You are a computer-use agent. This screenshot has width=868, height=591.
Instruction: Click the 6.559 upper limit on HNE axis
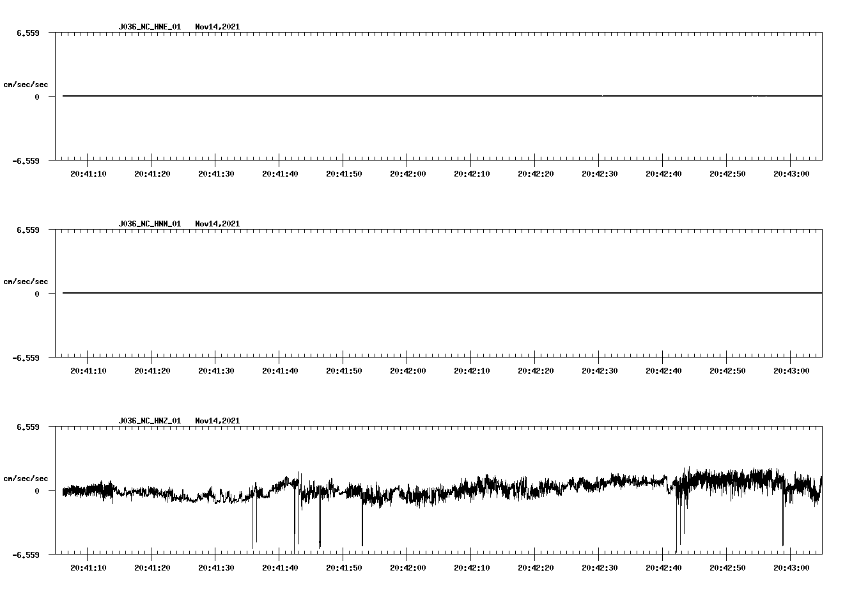tap(27, 33)
